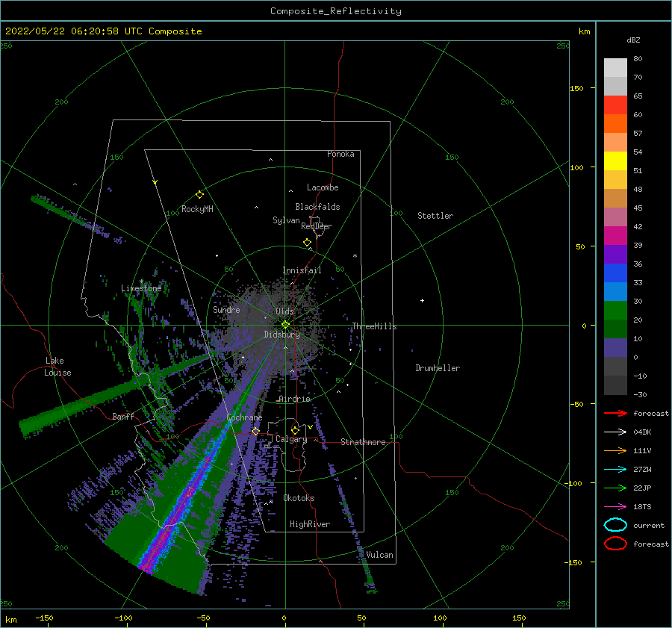Select the orange 60–57 dBZ swatch
The width and height of the screenshot is (672, 628).
tap(615, 124)
